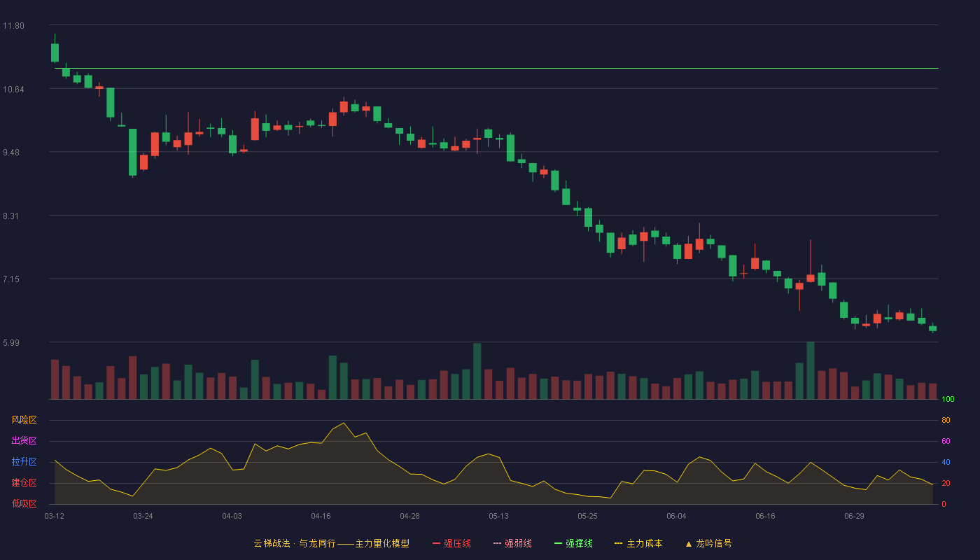
Task: Click the 04-03 date label
Action: 232,516
